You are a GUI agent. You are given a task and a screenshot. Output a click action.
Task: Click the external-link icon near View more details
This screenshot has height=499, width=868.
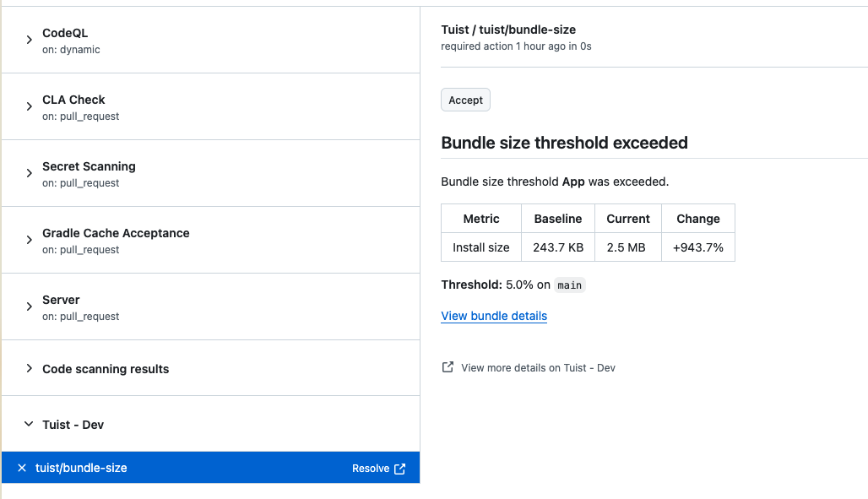click(x=448, y=366)
